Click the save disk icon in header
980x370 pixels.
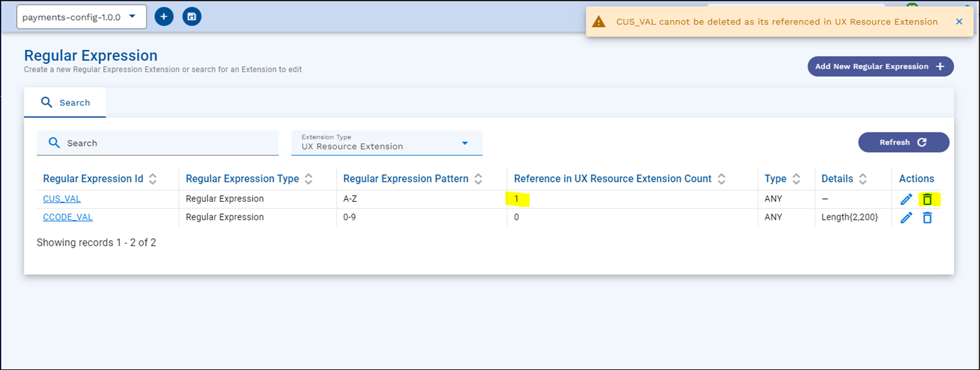192,17
